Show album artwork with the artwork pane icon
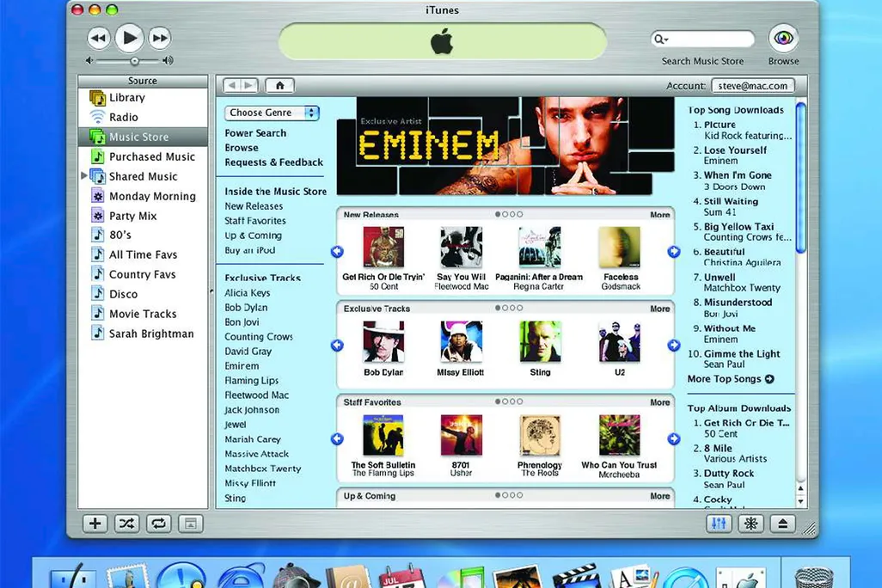Screen dimensions: 882x588 (190, 524)
